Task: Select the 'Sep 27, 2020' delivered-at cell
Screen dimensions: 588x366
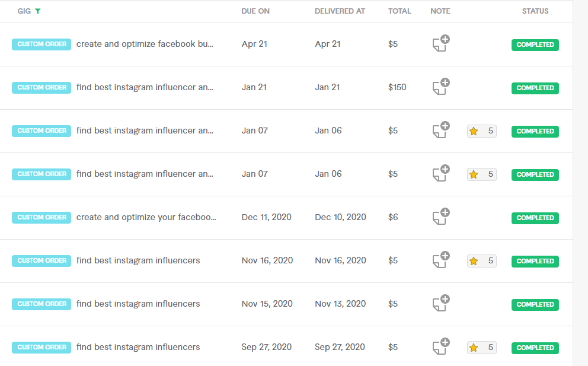Action: (340, 347)
